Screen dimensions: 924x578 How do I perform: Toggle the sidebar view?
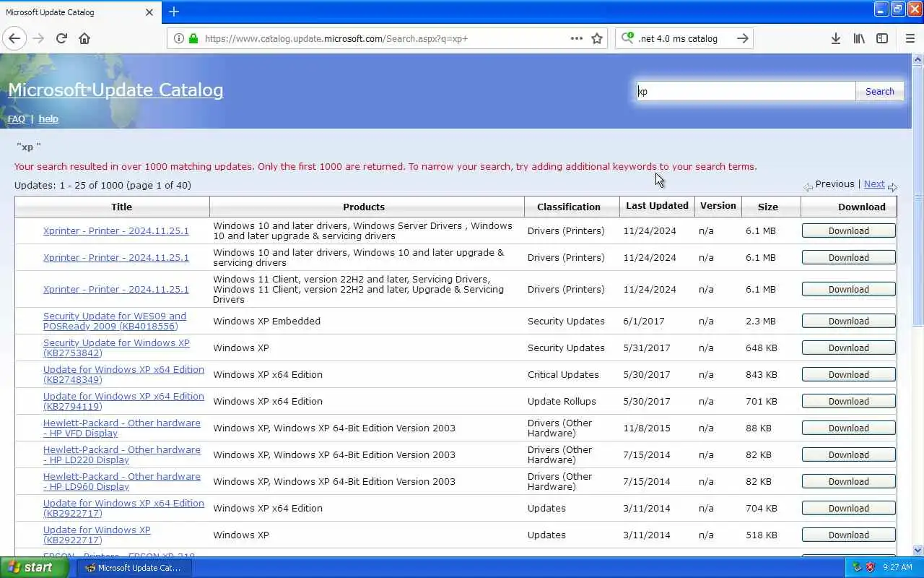tap(882, 38)
